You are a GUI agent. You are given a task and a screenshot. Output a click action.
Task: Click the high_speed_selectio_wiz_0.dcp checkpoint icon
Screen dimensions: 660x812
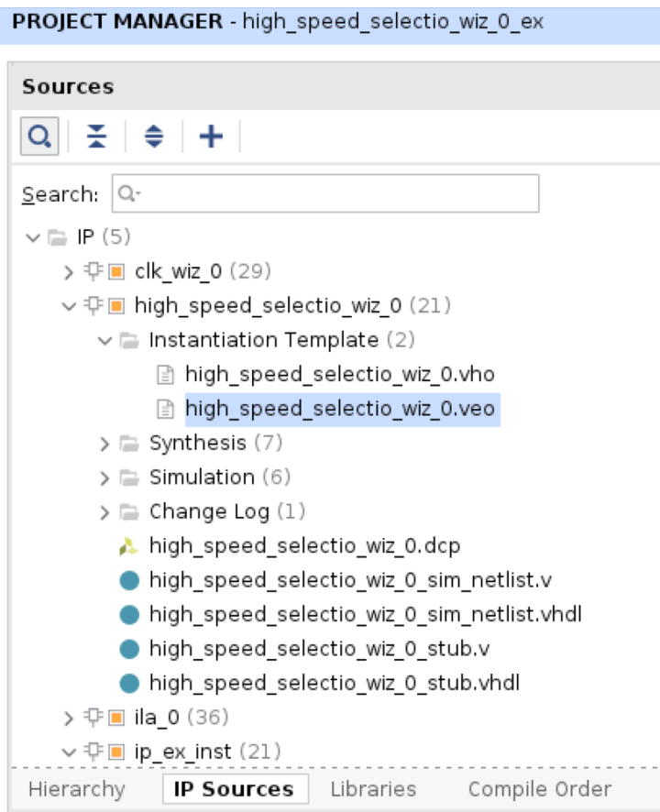[x=130, y=546]
